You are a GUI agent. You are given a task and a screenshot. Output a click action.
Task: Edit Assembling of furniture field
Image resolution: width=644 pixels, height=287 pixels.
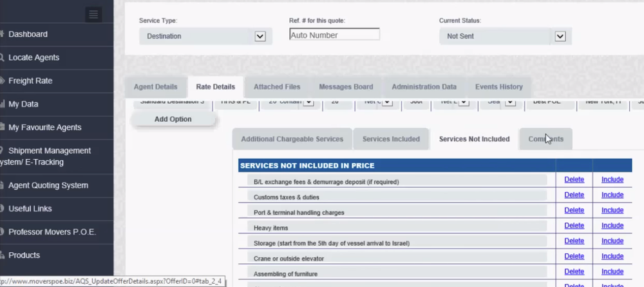pyautogui.click(x=397, y=273)
